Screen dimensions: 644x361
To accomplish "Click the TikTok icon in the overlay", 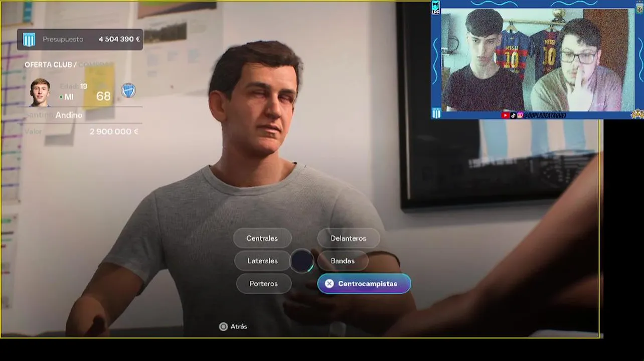I will [513, 115].
